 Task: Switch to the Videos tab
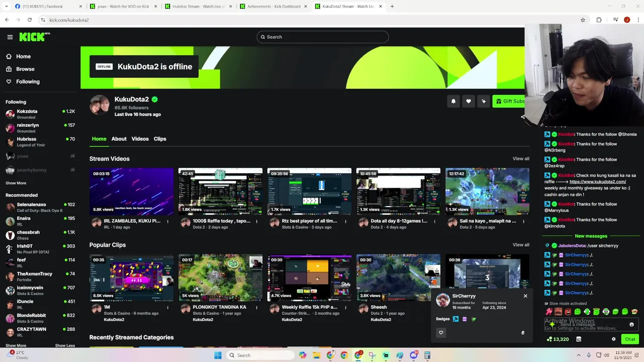140,139
